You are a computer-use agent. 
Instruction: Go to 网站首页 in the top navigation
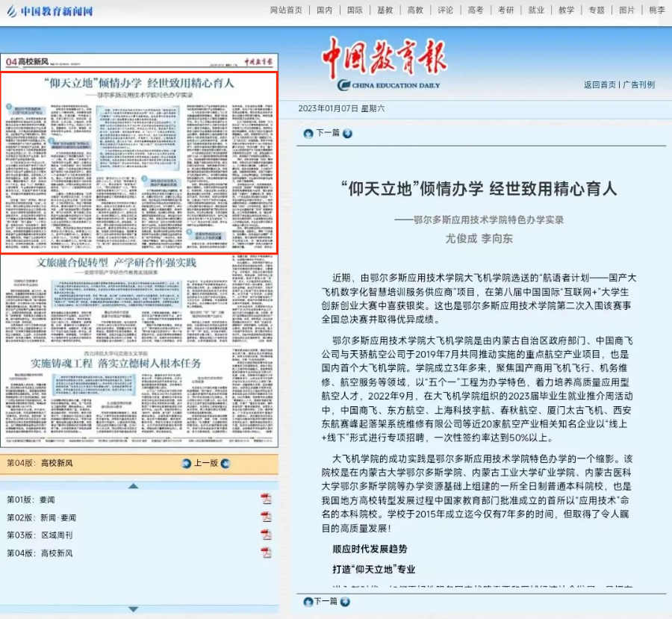pos(286,10)
